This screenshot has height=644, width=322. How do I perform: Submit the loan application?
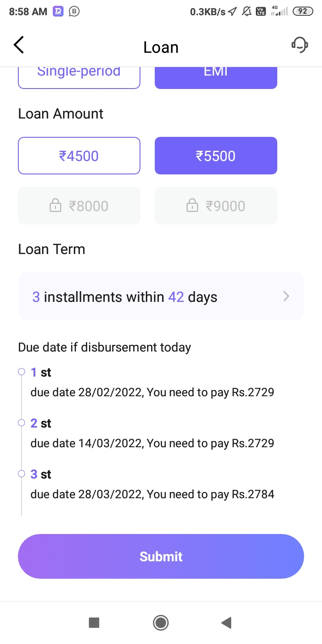161,556
